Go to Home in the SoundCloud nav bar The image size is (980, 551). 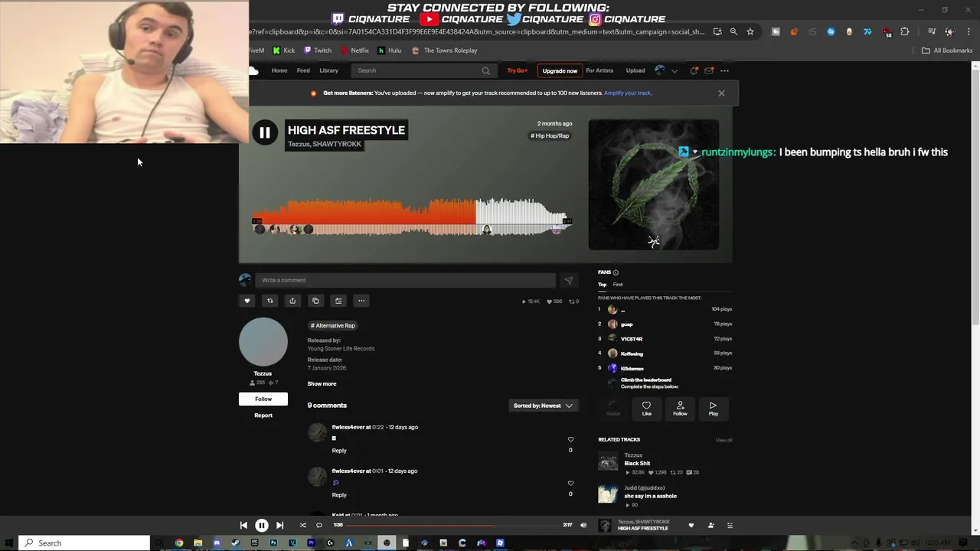tap(279, 70)
